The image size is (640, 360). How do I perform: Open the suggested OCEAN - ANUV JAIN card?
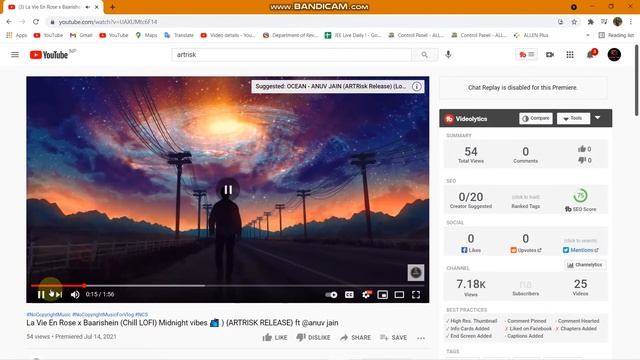tap(331, 87)
